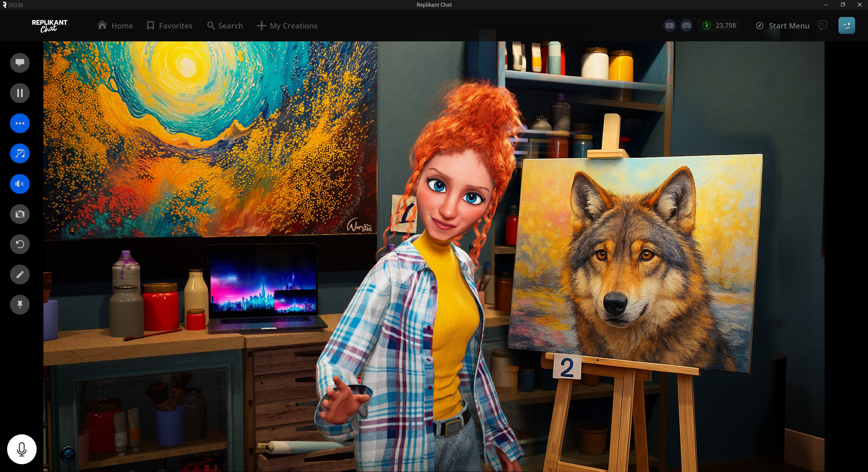Click the pencil edit icon
Image resolution: width=868 pixels, height=472 pixels.
(20, 274)
